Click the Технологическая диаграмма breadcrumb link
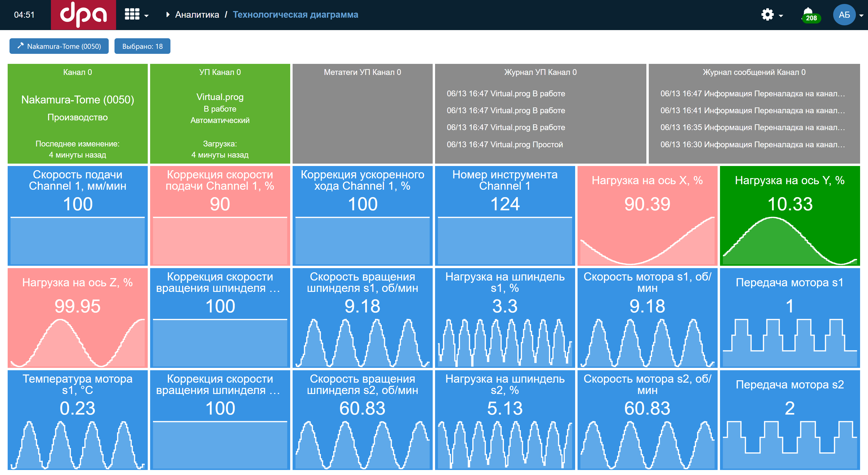The height and width of the screenshot is (475, 868). (x=295, y=15)
